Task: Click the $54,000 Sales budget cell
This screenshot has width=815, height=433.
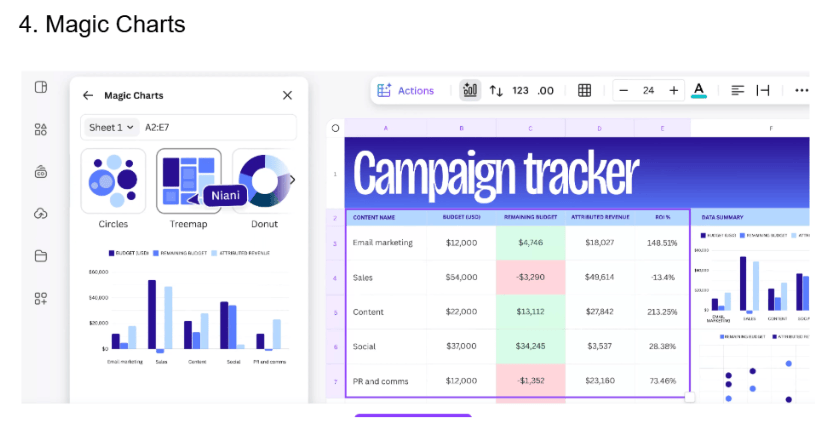Action: click(x=462, y=278)
